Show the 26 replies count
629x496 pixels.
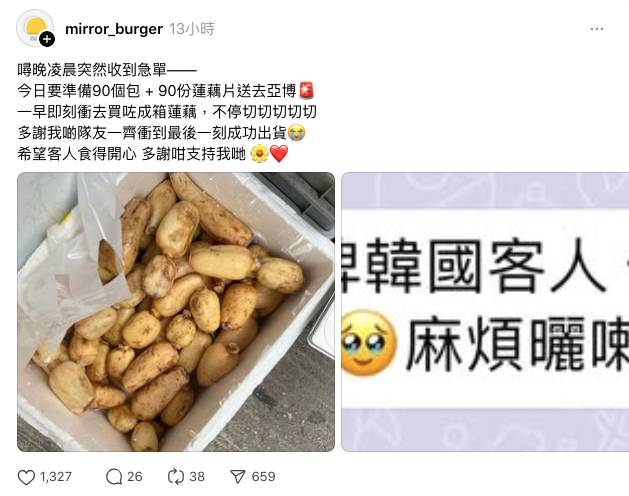134,477
